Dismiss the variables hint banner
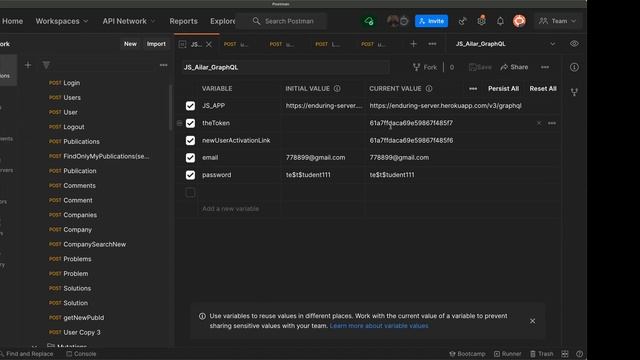 tap(533, 321)
